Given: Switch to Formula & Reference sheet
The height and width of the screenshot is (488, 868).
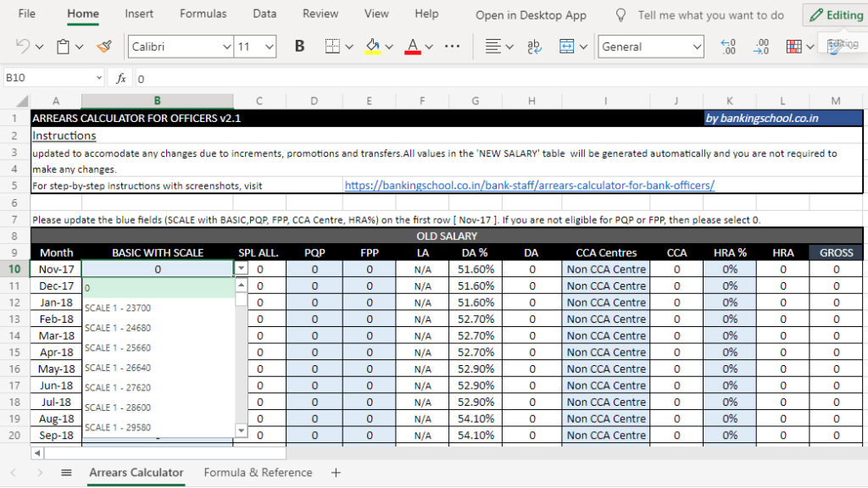Looking at the screenshot, I should click(x=258, y=473).
